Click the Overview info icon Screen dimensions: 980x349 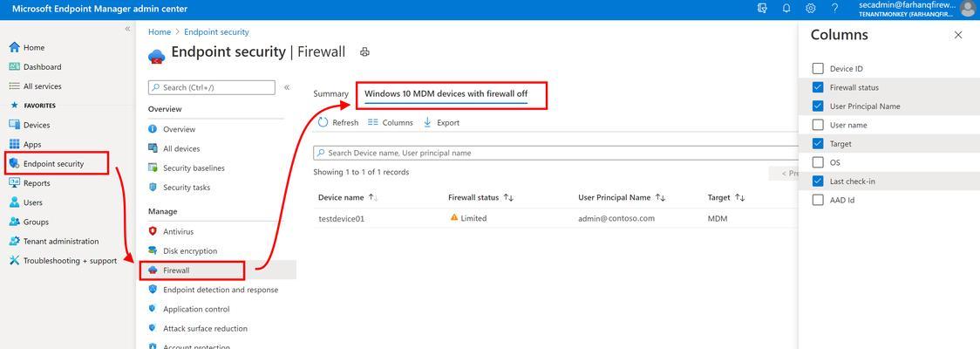click(153, 129)
